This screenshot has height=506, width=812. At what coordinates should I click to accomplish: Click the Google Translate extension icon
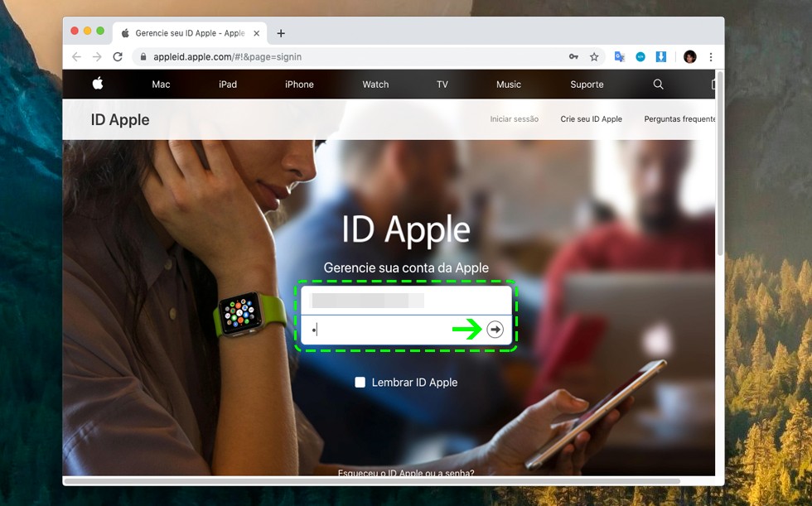(619, 57)
